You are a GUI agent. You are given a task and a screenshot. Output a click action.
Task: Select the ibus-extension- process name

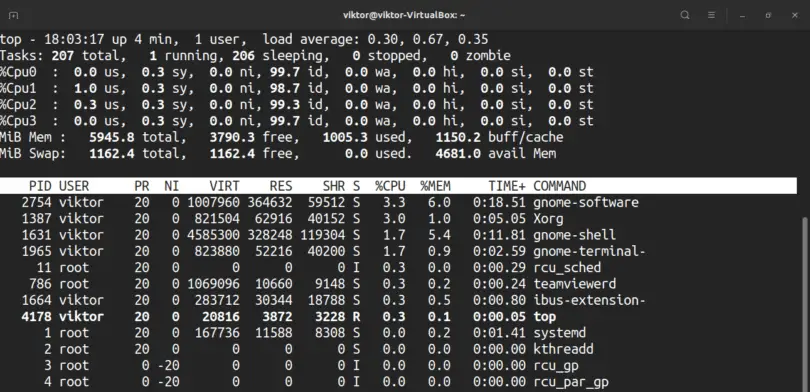(589, 300)
